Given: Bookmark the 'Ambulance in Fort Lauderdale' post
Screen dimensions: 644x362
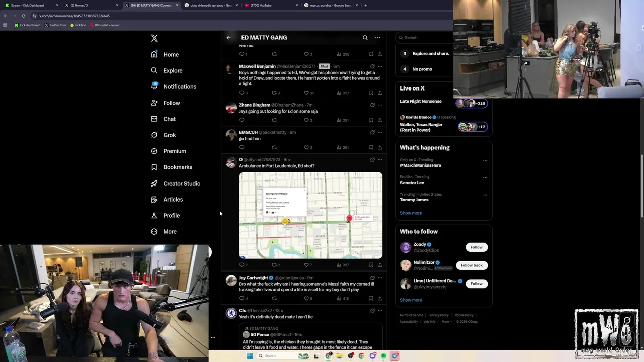Looking at the screenshot, I should click(371, 265).
